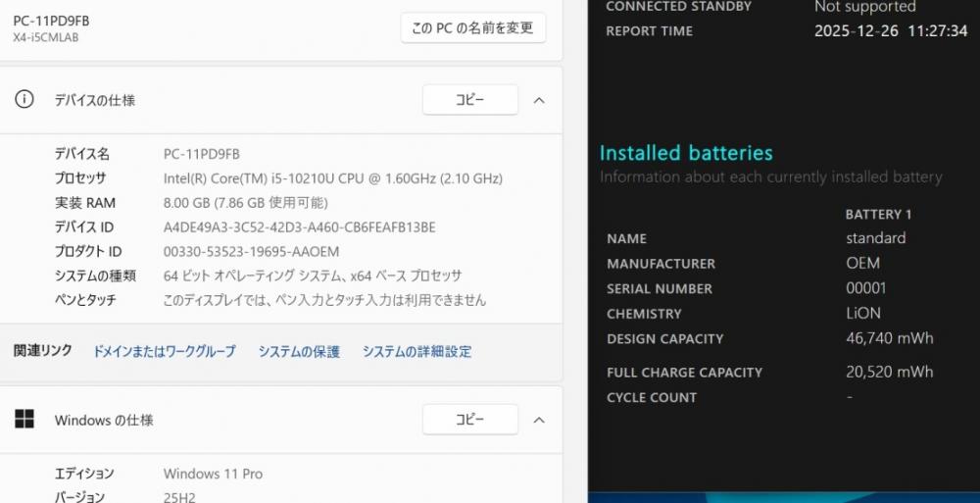Select the device name value PC-11PD9FB
The image size is (980, 503).
pos(202,154)
